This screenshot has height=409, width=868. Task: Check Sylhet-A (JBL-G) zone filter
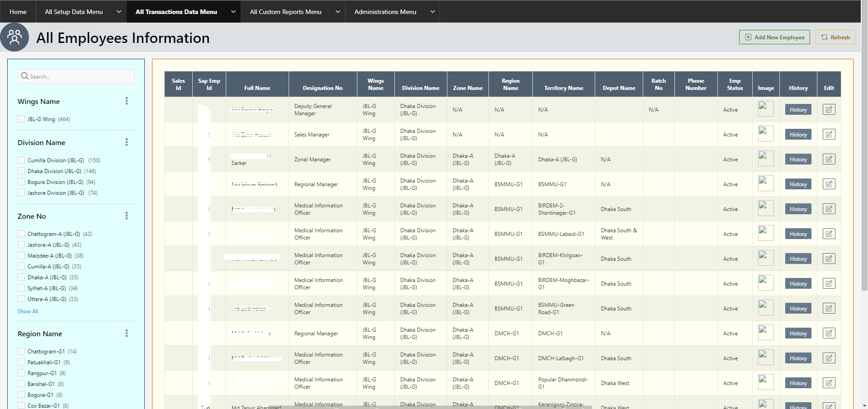[21, 288]
